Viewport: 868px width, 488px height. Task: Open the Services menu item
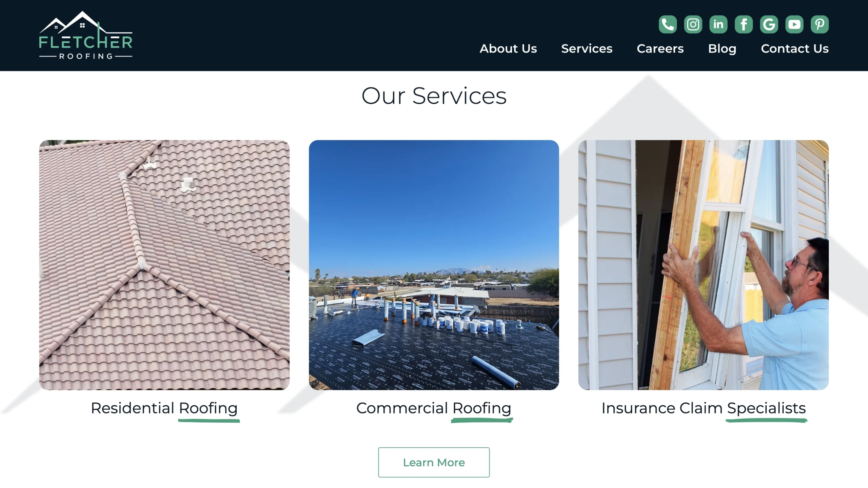tap(587, 48)
